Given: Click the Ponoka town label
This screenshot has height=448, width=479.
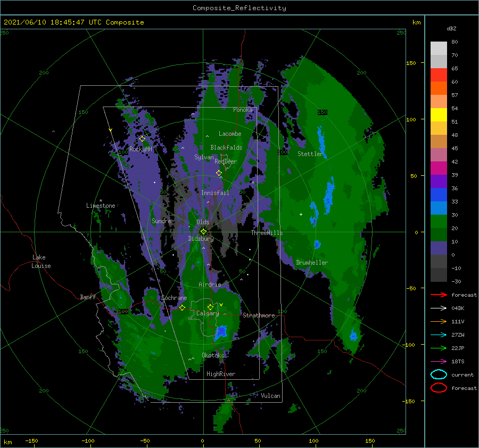Looking at the screenshot, I should 243,110.
